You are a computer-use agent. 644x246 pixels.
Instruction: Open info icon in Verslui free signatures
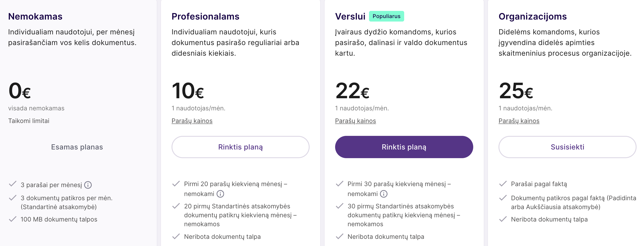pos(384,194)
